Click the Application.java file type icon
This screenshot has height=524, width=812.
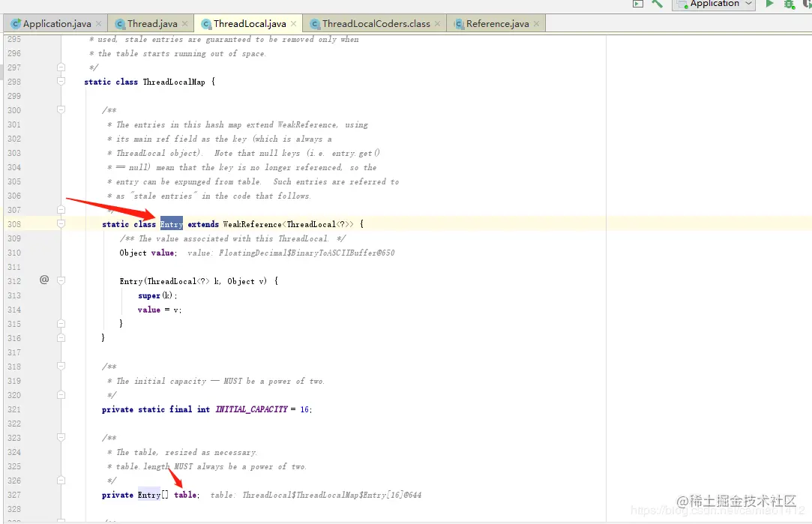(16, 24)
